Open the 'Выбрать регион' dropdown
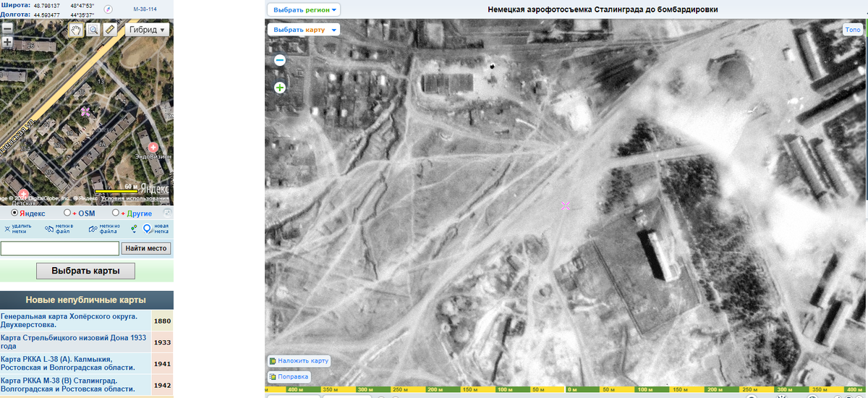 304,10
